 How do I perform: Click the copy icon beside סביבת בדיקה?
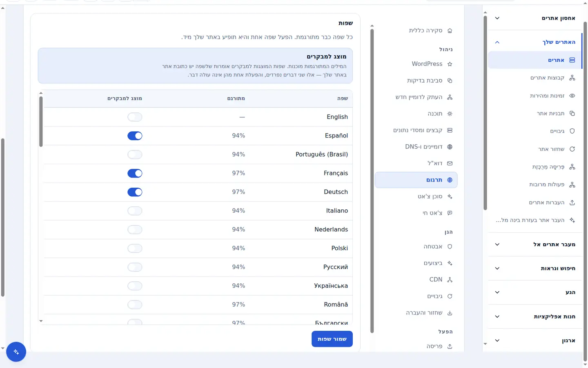(450, 81)
